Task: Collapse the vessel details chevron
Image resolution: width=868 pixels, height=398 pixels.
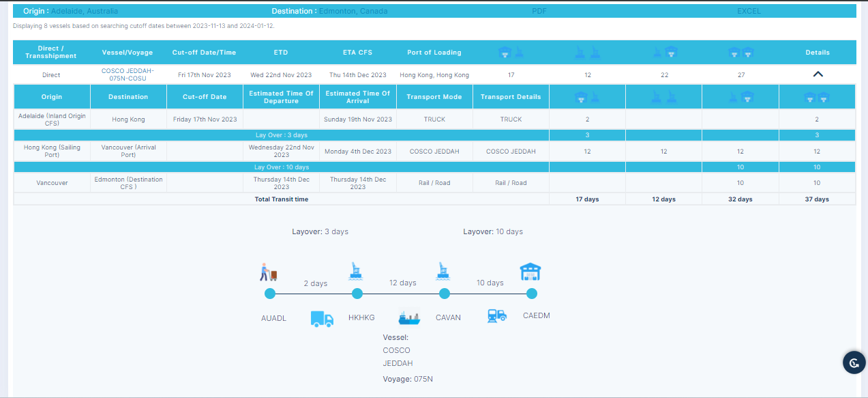Action: pyautogui.click(x=818, y=74)
